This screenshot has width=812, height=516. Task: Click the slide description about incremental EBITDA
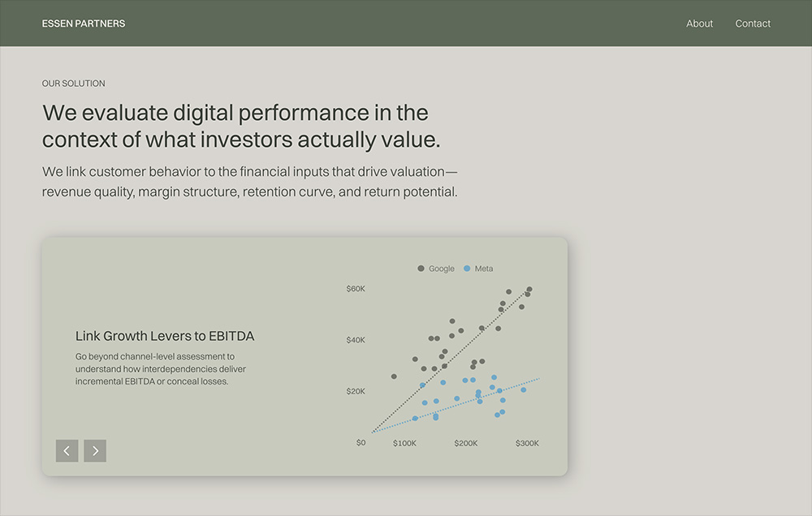click(x=161, y=369)
